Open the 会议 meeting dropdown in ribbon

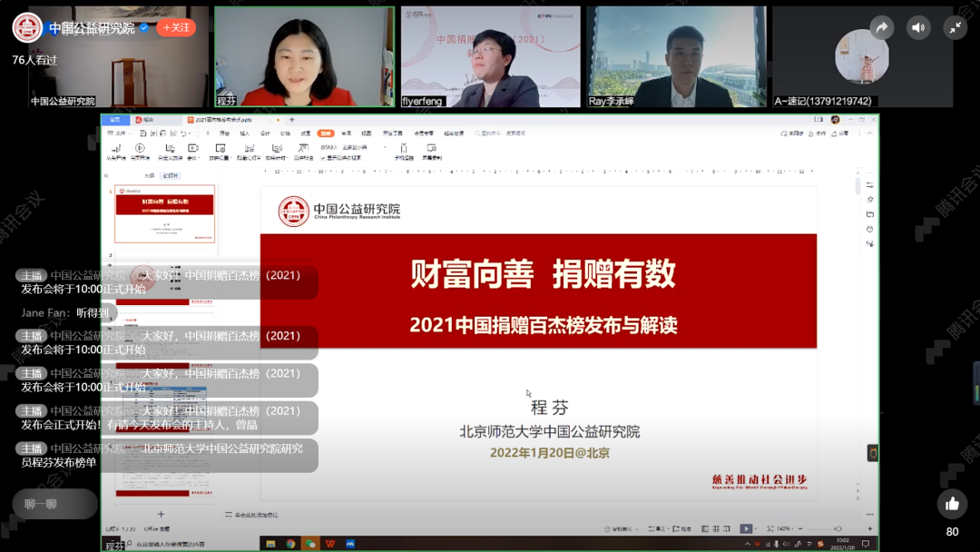(193, 152)
